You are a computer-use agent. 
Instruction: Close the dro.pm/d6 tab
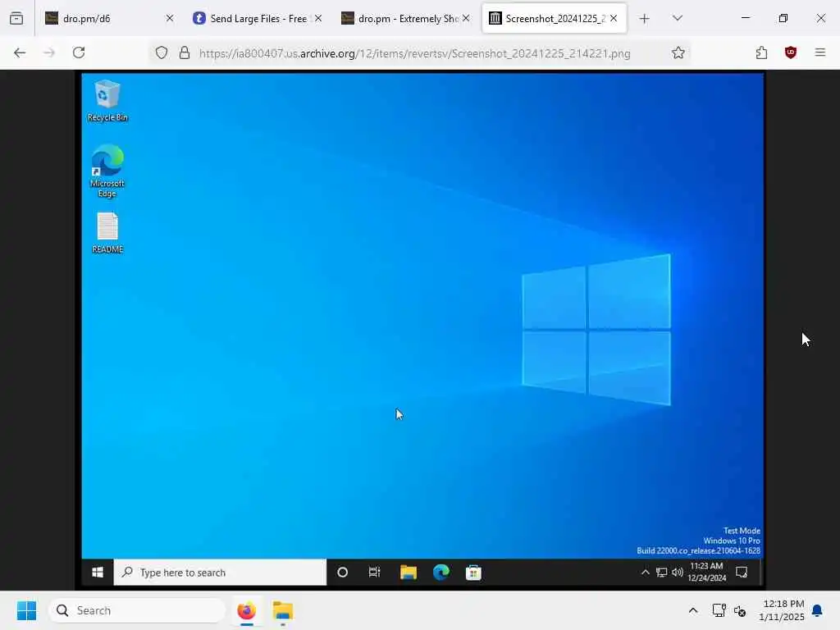point(170,18)
